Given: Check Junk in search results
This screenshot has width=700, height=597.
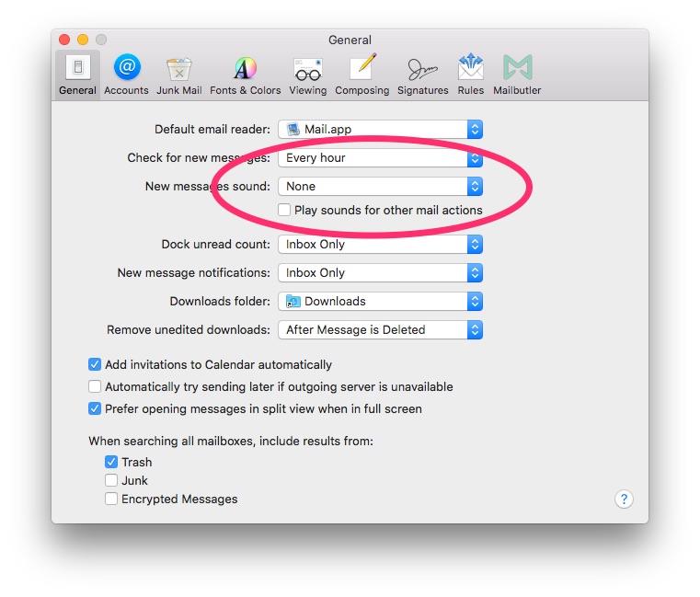Looking at the screenshot, I should pyautogui.click(x=111, y=480).
